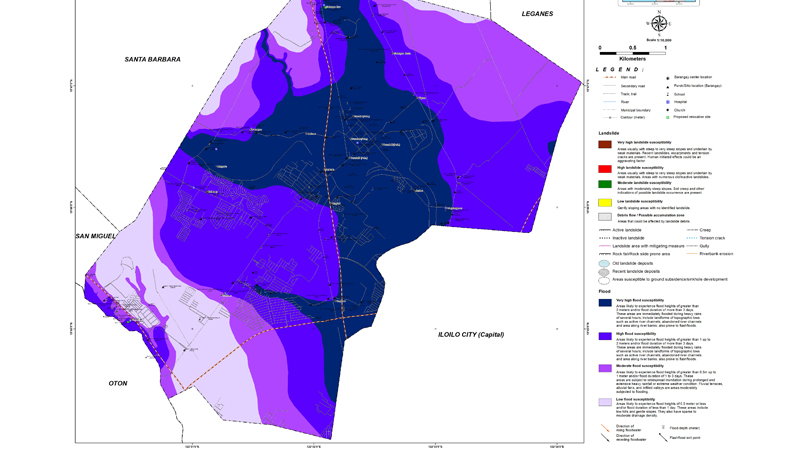Screen dimensions: 800x450
Task: Click the Hospital symbol in the legend
Action: (668, 102)
